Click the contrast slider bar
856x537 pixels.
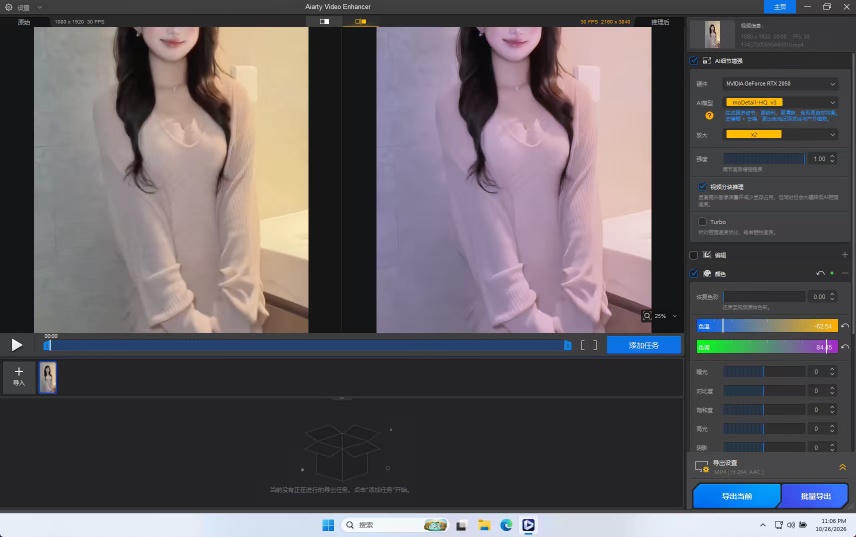764,391
